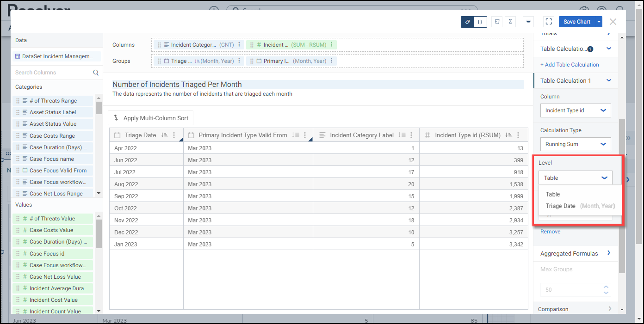
Task: Click the Add Table Calculation link
Action: [x=570, y=65]
